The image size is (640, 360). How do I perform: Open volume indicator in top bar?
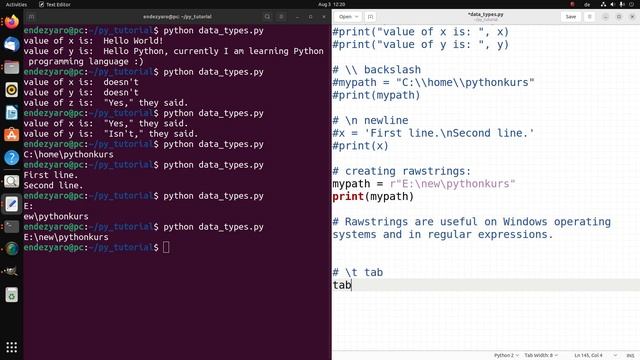[x=612, y=4]
